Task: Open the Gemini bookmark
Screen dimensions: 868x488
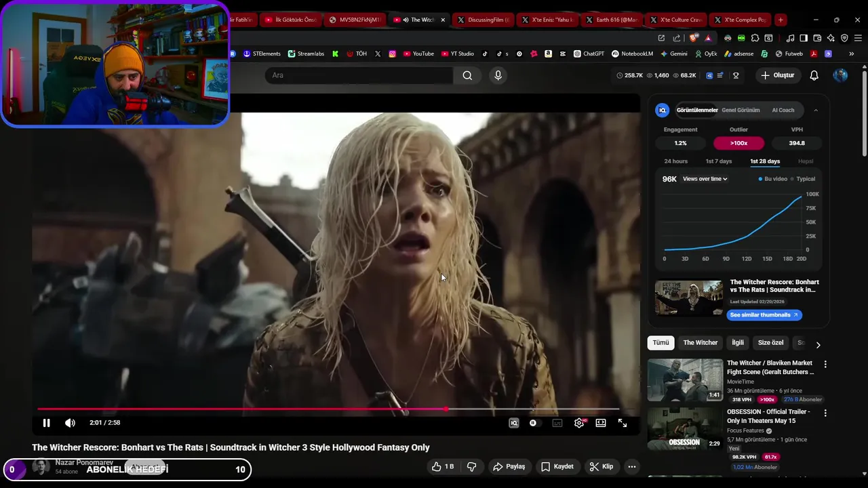Action: coord(673,54)
